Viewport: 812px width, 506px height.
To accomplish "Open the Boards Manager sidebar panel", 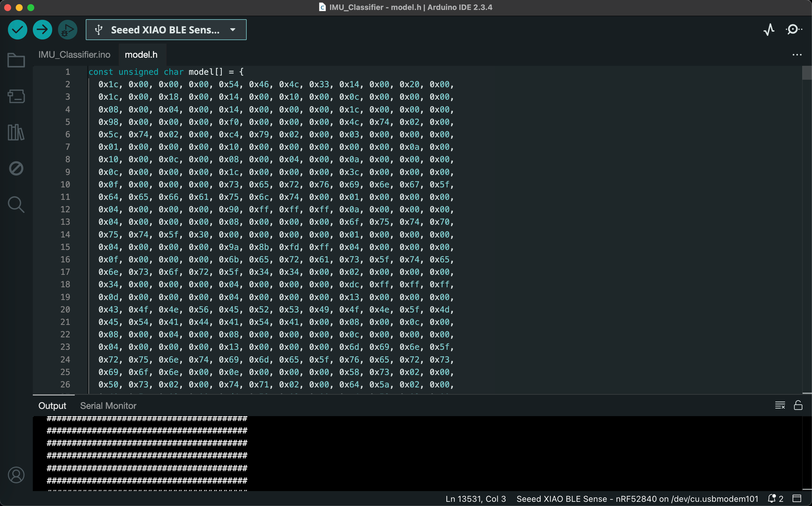I will coord(16,96).
